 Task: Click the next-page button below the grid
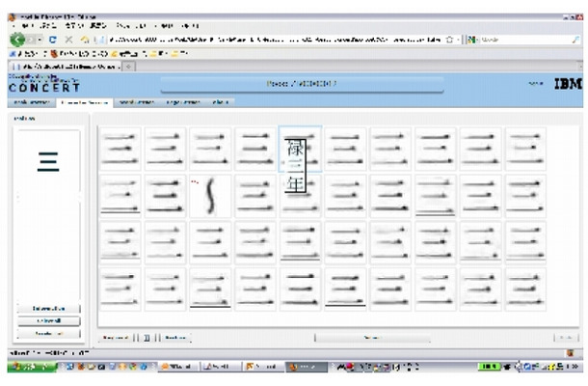(175, 338)
